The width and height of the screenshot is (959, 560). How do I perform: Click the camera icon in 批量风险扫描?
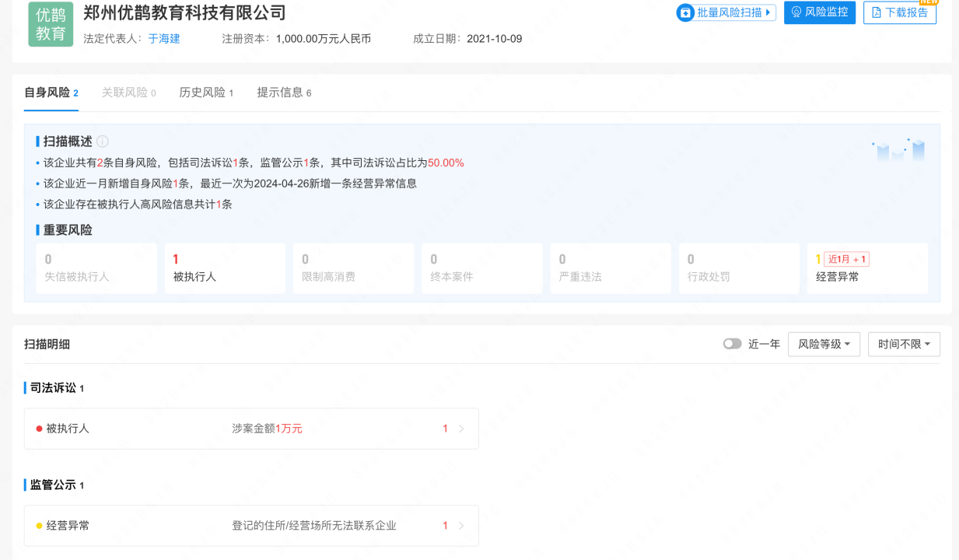[685, 12]
